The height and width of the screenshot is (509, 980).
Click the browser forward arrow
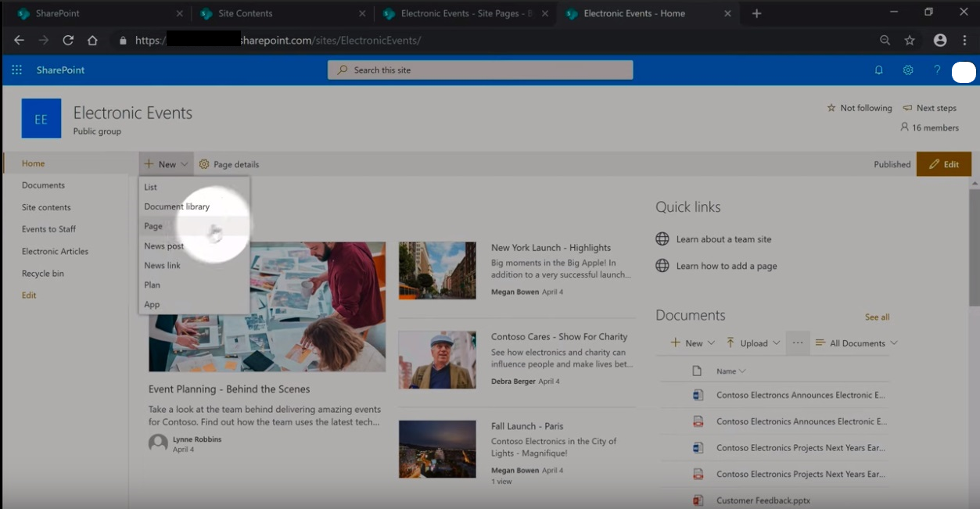[x=43, y=40]
